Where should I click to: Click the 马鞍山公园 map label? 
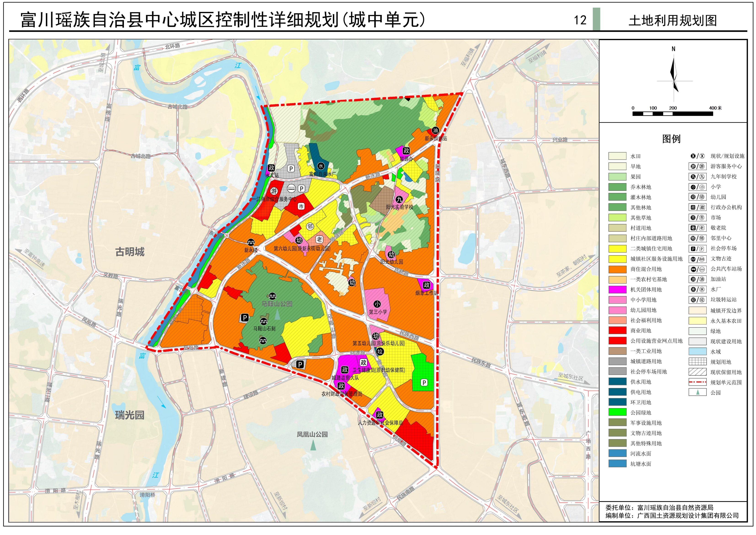pos(277,304)
